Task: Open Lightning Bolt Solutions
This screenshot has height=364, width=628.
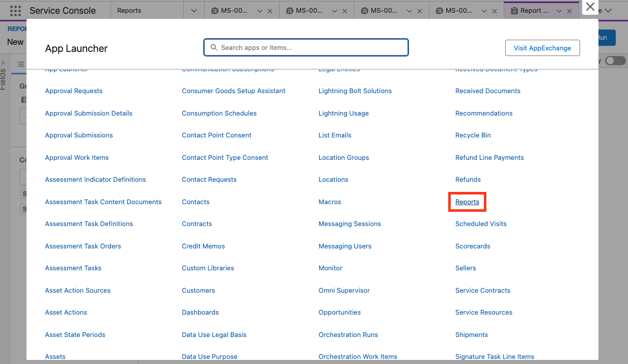Action: point(355,91)
